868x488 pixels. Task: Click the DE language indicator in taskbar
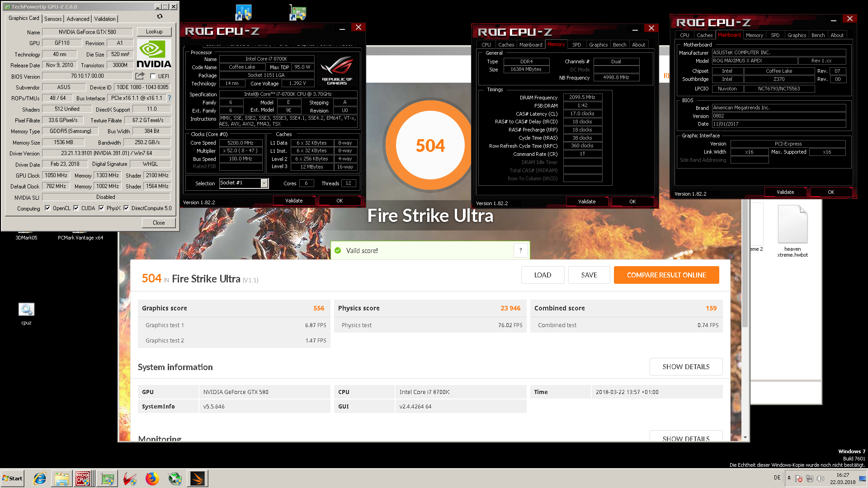click(x=777, y=478)
